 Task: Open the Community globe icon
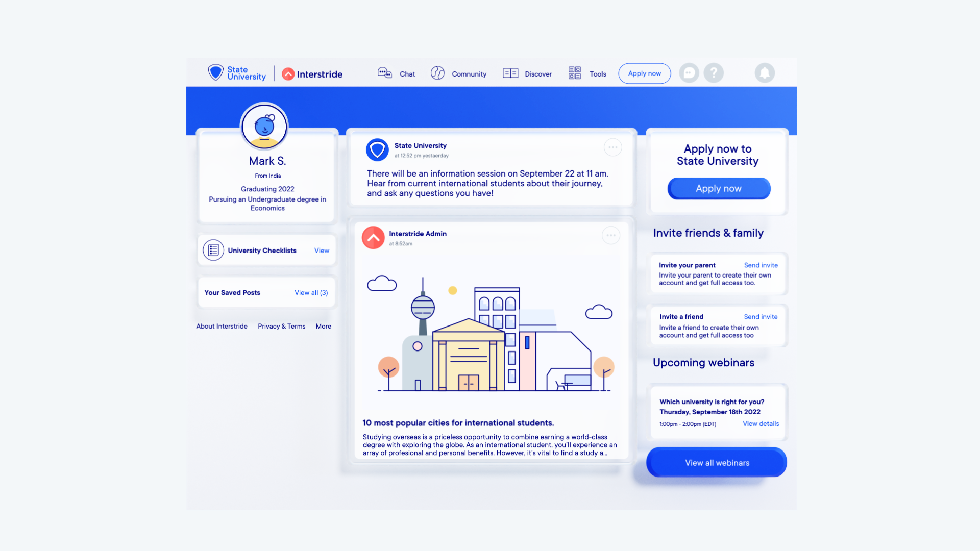[x=437, y=73]
